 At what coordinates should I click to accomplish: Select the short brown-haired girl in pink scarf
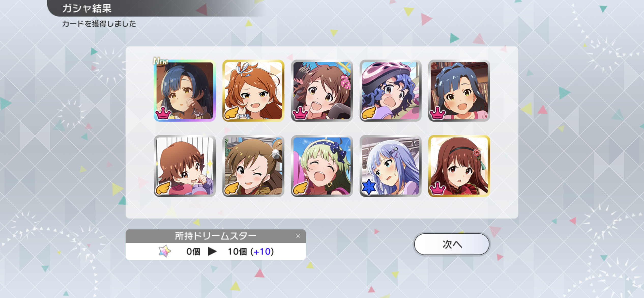(185, 166)
